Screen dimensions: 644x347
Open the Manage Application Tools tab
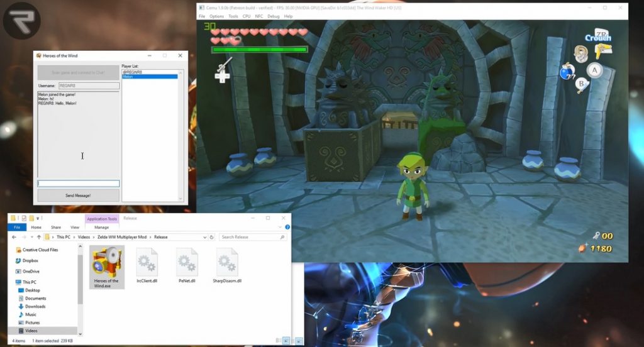click(101, 227)
